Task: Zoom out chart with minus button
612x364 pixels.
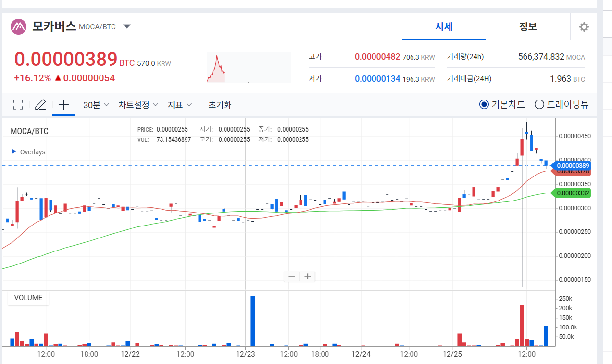Action: (x=291, y=276)
